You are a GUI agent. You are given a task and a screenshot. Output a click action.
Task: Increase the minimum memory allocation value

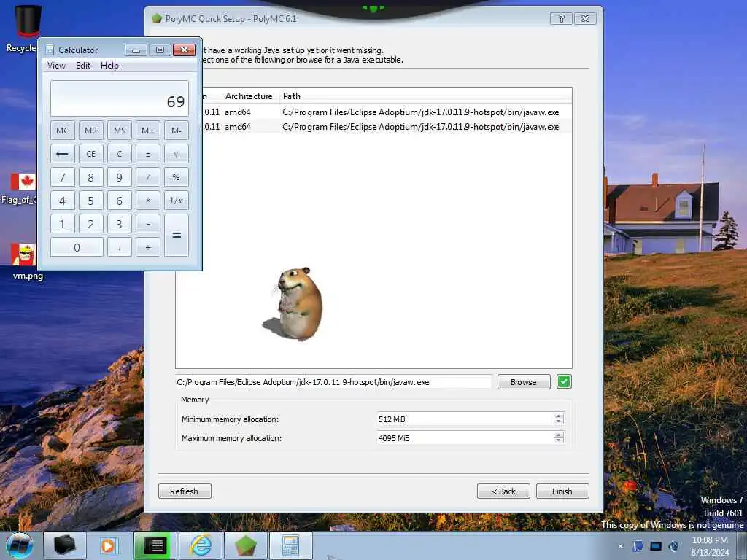(559, 416)
